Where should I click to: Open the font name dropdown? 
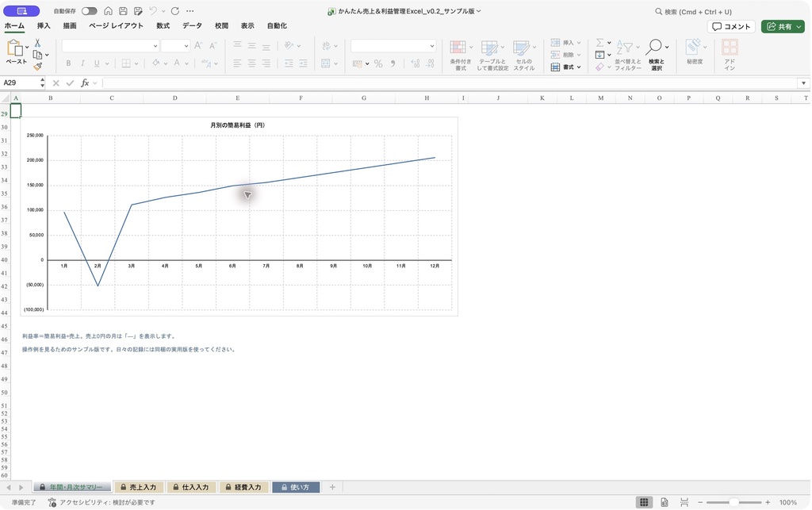[x=155, y=45]
